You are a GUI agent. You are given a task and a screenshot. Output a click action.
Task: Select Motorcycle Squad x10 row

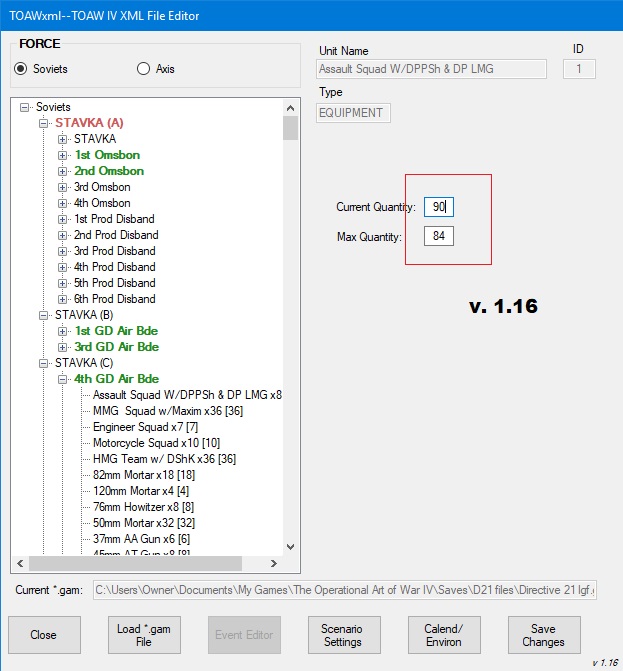click(x=156, y=442)
